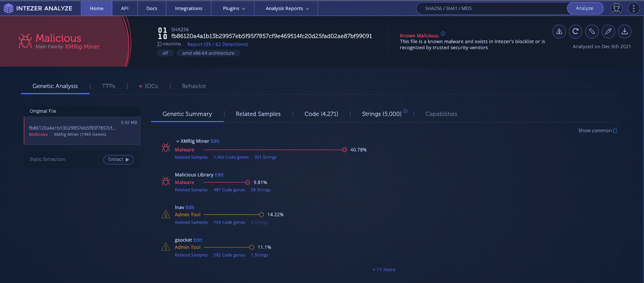The width and height of the screenshot is (644, 283).
Task: Click the Extract button for static extraction
Action: [x=118, y=160]
